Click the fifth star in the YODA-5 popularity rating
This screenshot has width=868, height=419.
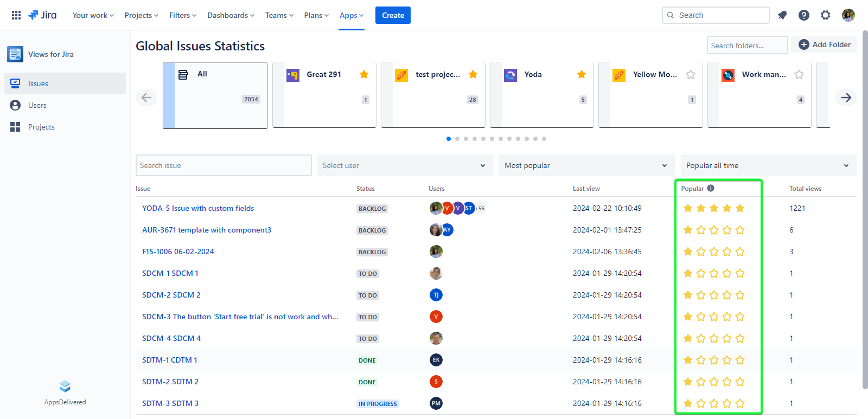[740, 208]
